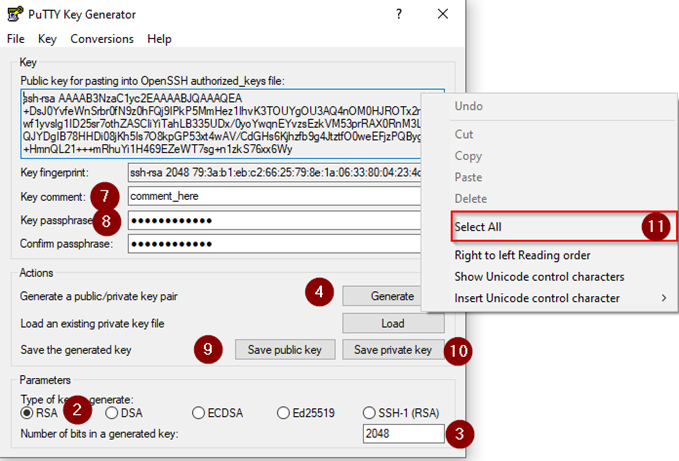Click the 'Key fingerprint:' label

(54, 173)
